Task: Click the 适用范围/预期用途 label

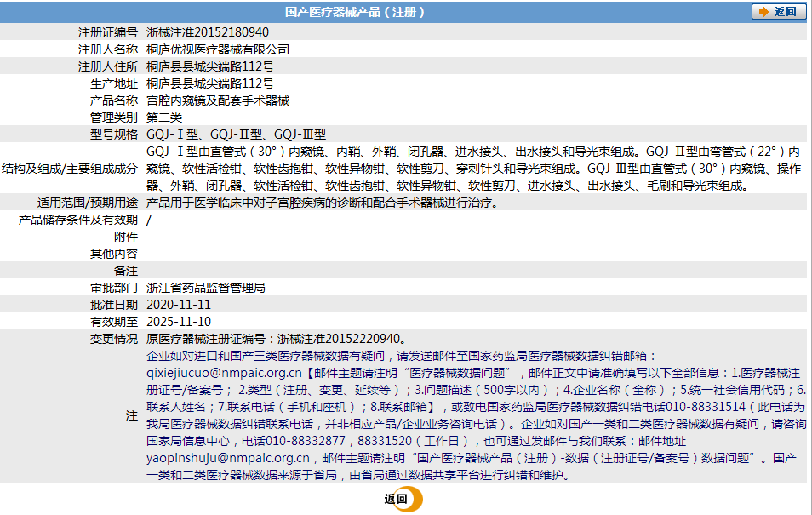Action: tap(88, 203)
